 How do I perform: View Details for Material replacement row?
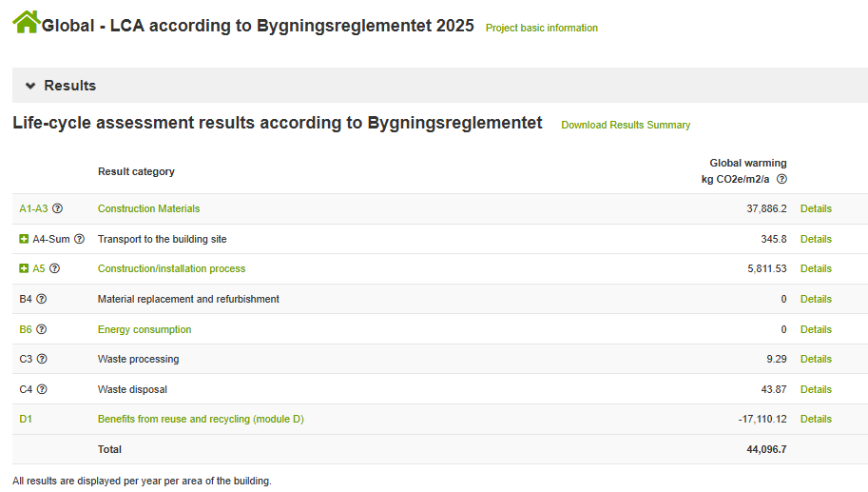point(816,299)
